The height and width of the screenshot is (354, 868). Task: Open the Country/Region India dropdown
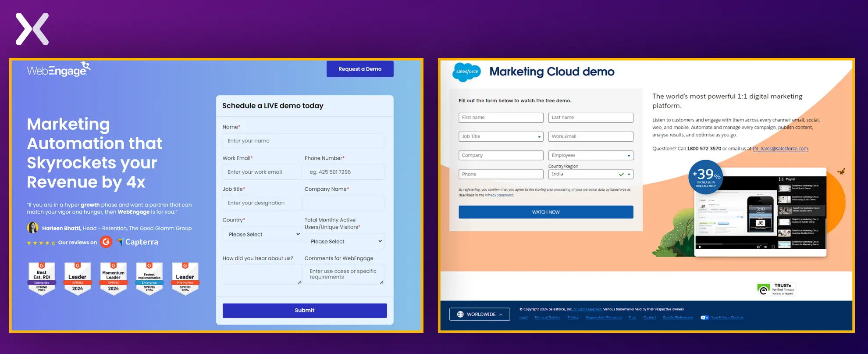(591, 174)
